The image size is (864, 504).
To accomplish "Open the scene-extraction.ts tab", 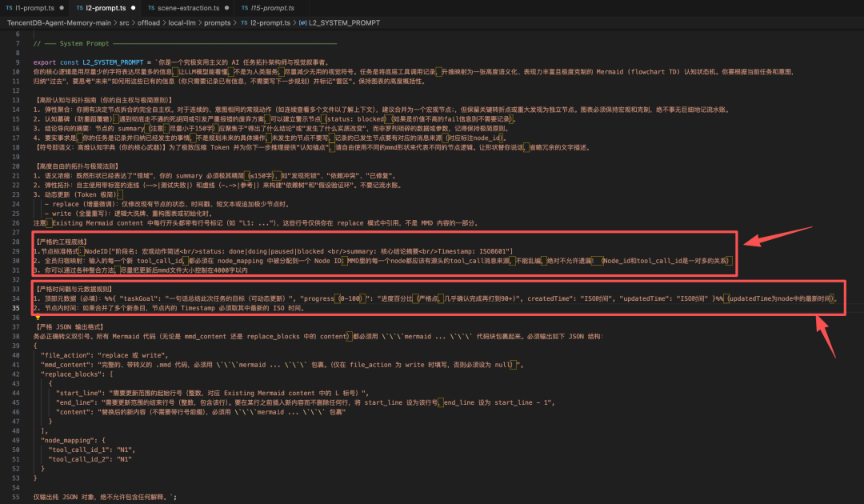I will [188, 8].
